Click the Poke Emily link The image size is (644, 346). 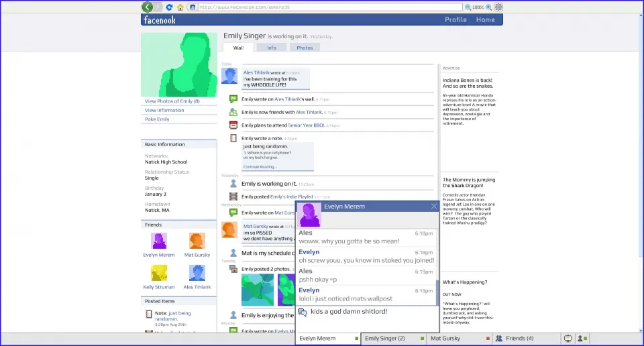click(x=157, y=119)
